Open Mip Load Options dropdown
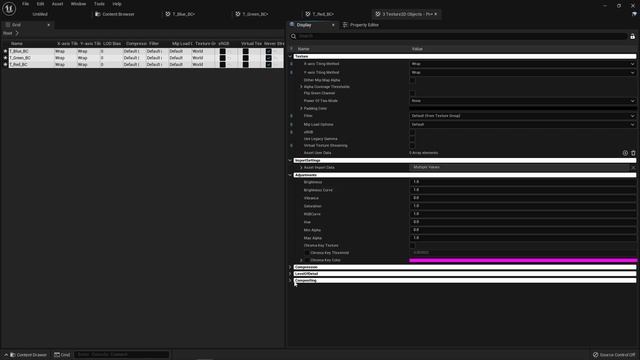 pos(522,124)
